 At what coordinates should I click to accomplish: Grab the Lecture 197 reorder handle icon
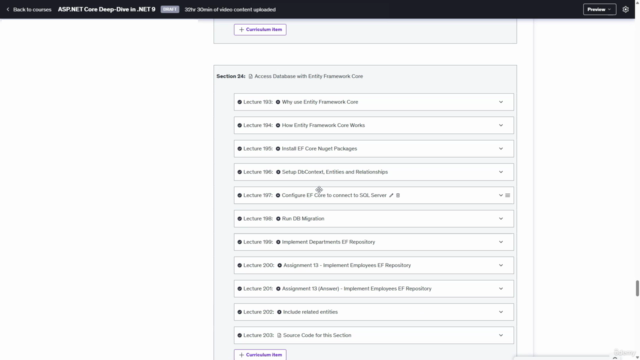coord(508,196)
